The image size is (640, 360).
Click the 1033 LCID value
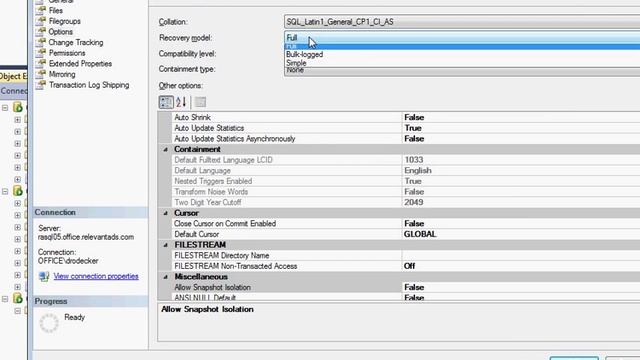pos(413,160)
